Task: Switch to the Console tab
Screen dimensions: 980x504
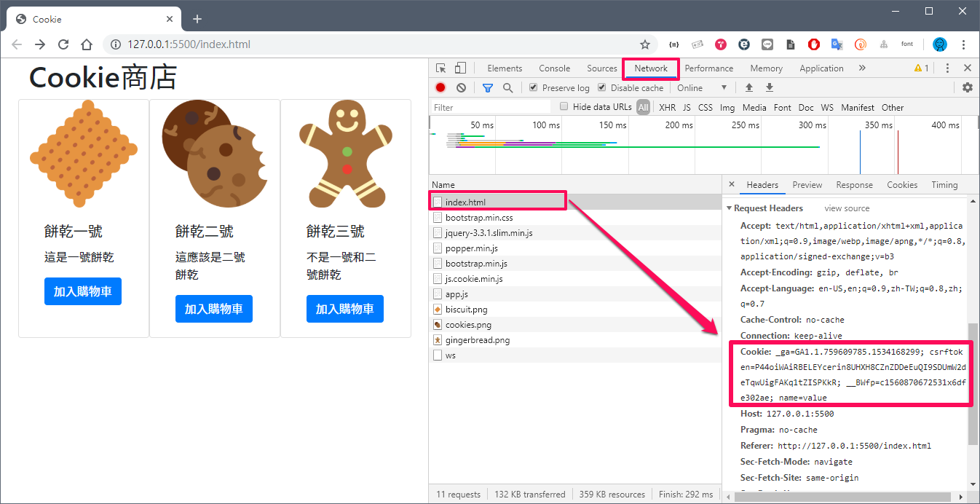Action: click(x=554, y=68)
